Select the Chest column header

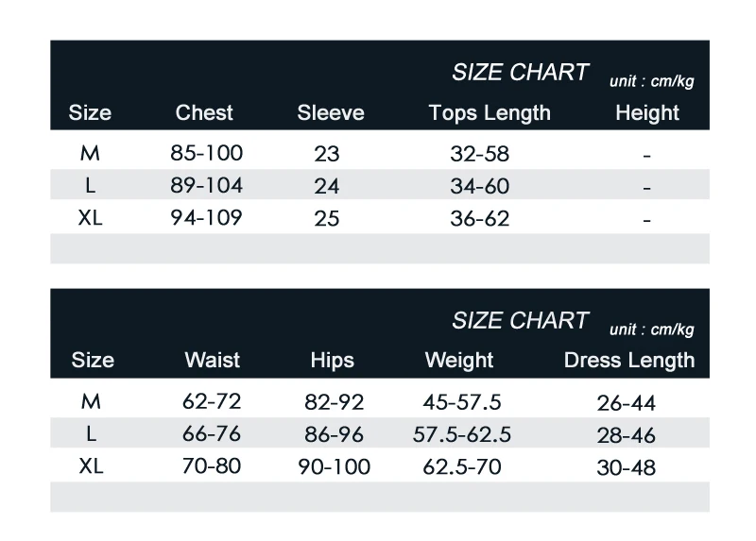(204, 112)
